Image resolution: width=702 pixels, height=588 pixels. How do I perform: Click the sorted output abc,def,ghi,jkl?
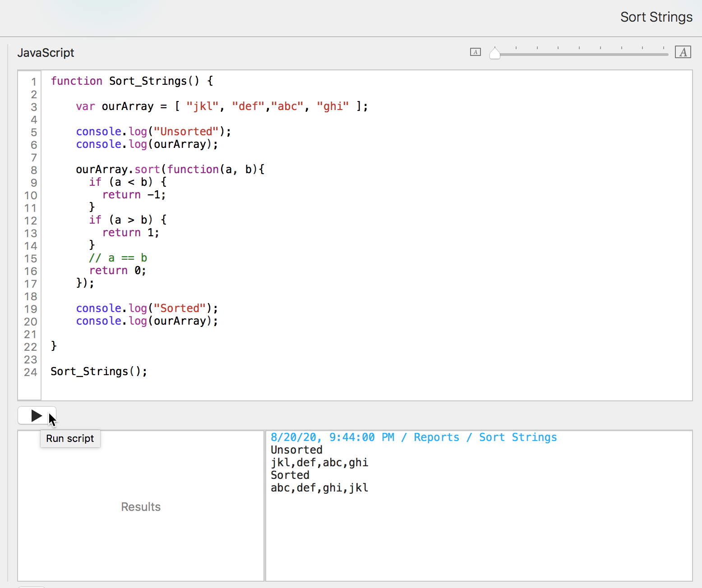[319, 488]
